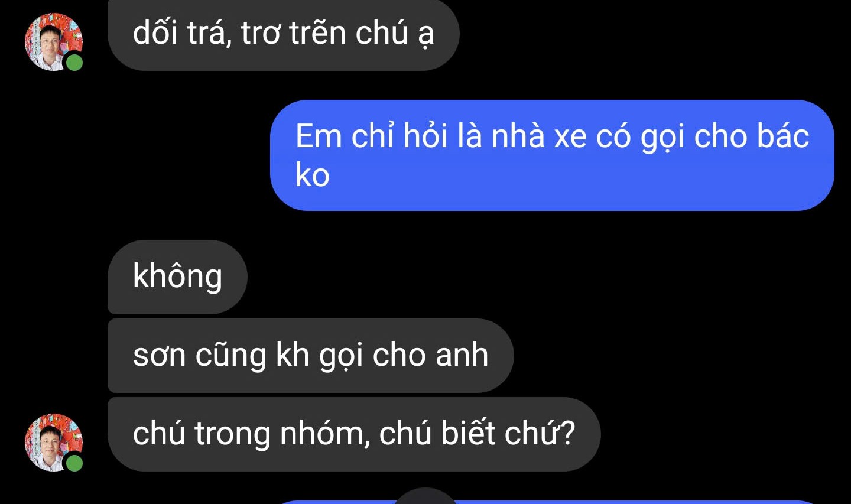The width and height of the screenshot is (851, 504).
Task: Select message 'dối trá, trơ trẽn chú ạ'
Action: 284,35
